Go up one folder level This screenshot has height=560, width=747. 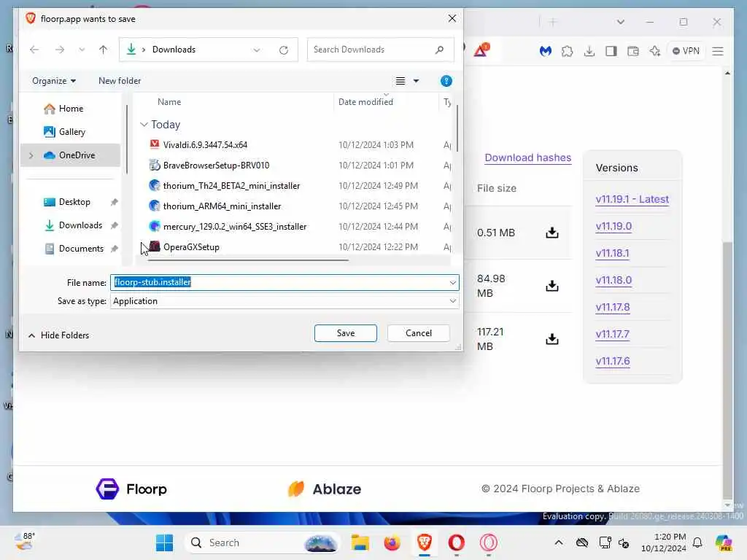click(x=103, y=50)
